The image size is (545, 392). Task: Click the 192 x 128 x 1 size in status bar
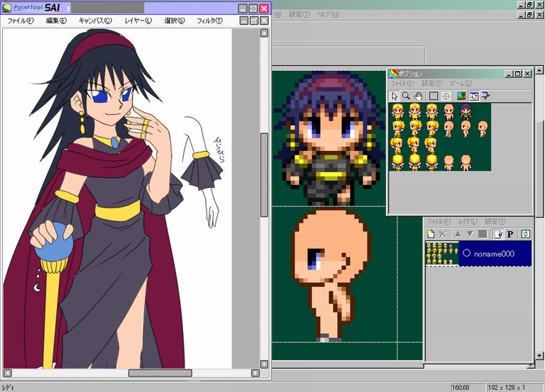point(507,388)
